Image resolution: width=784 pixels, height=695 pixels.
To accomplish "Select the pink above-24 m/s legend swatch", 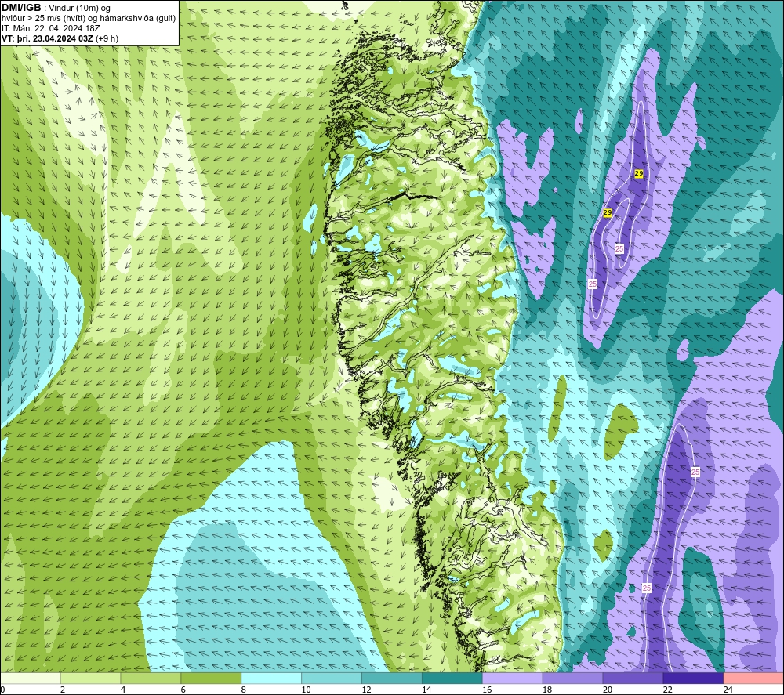I will coord(753,678).
